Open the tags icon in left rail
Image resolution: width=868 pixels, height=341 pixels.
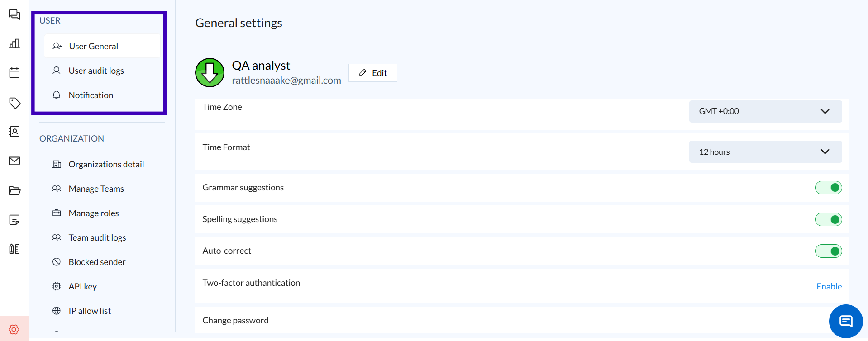(x=14, y=103)
